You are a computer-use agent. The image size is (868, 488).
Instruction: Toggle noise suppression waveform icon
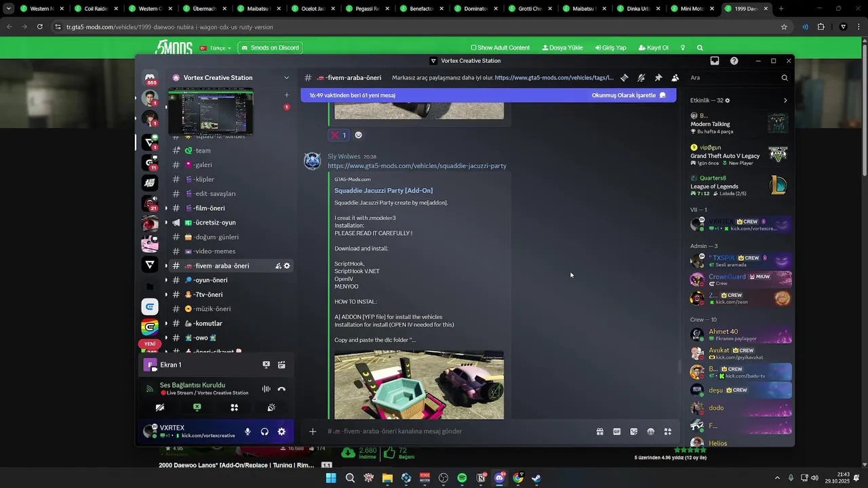266,389
